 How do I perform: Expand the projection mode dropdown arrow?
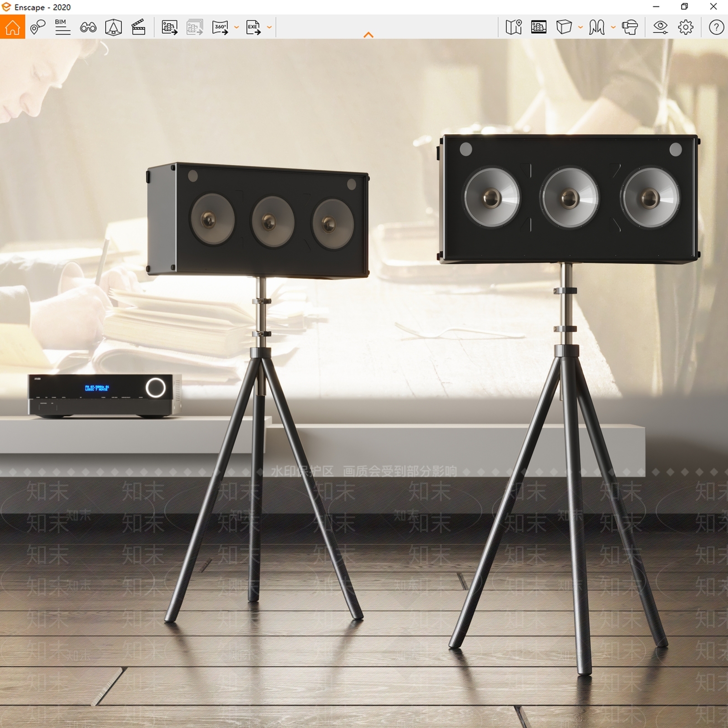click(580, 27)
